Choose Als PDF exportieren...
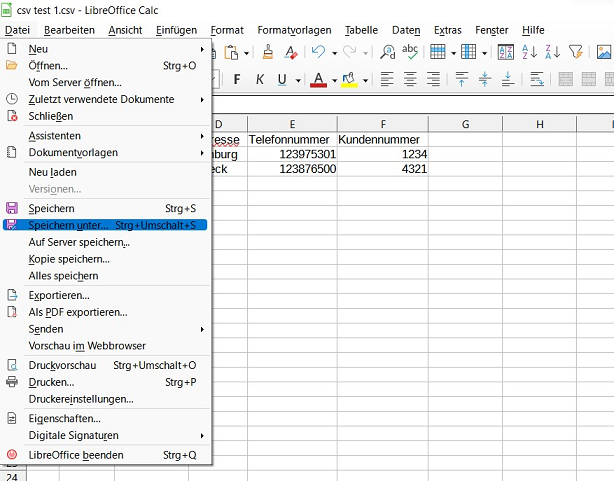614x481 pixels. (105, 312)
